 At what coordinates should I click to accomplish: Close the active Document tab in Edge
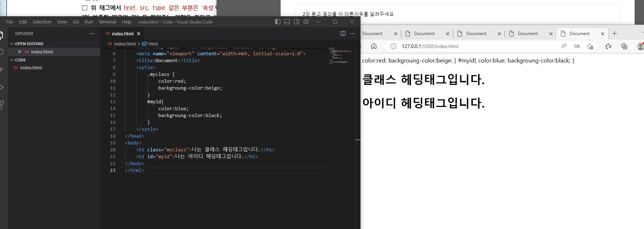(602, 34)
